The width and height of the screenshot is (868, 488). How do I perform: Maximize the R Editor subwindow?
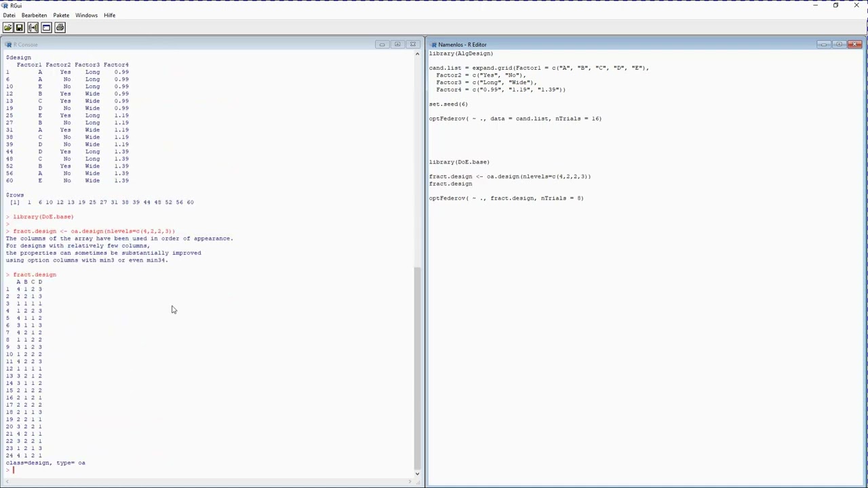[839, 45]
